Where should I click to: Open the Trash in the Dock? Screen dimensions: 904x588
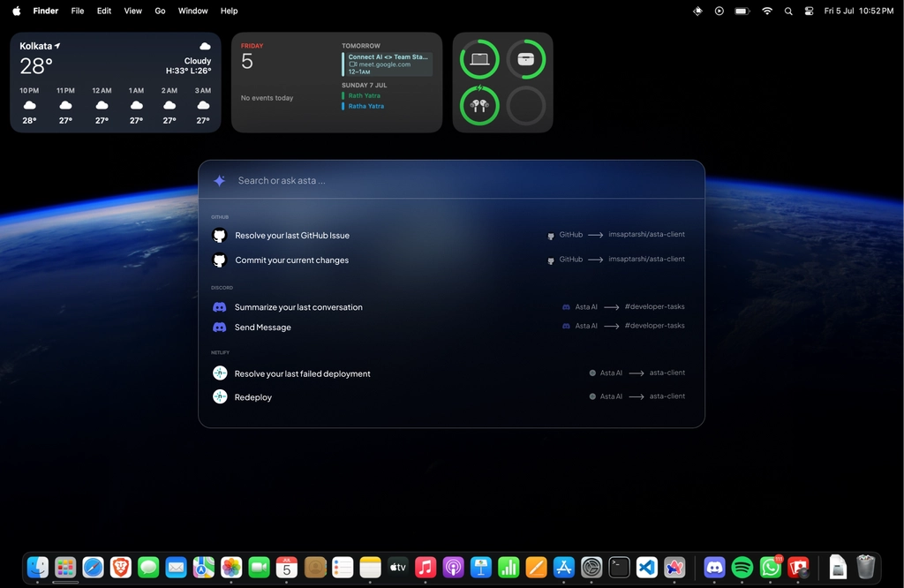(865, 567)
